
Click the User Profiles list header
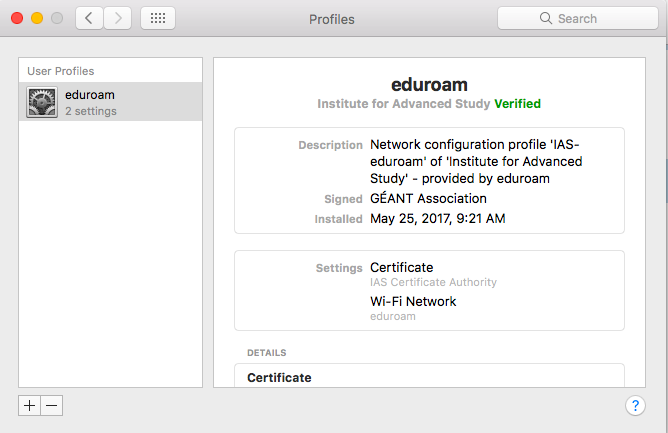click(x=61, y=71)
